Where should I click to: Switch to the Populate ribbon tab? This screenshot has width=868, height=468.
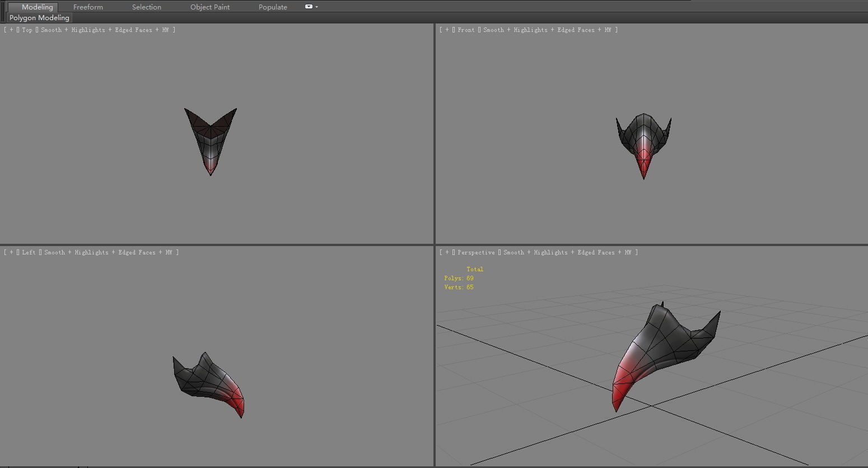273,7
